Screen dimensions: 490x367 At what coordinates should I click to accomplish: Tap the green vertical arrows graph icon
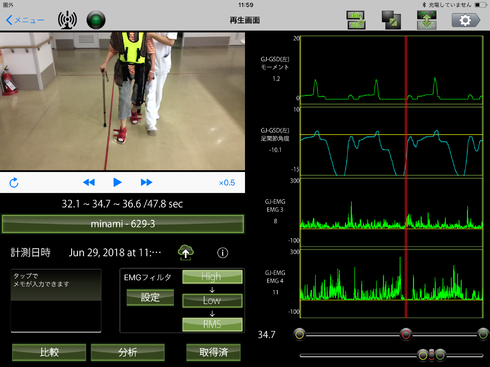427,20
